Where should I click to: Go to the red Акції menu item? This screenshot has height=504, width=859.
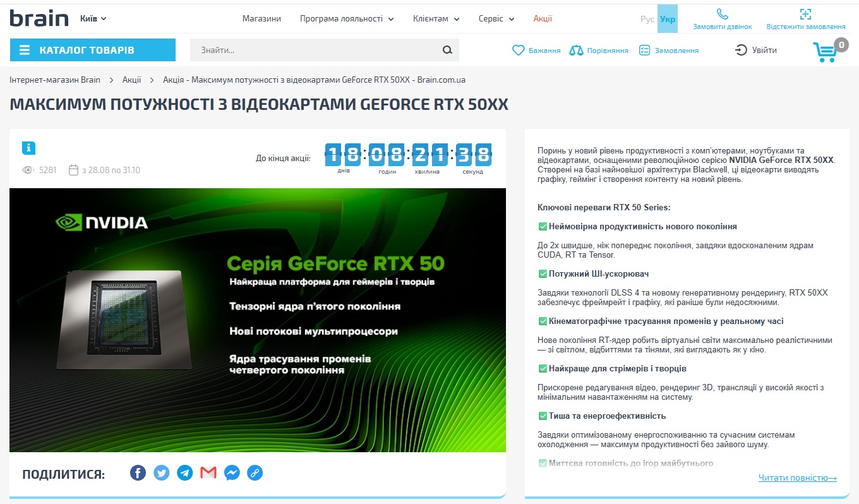tap(543, 19)
